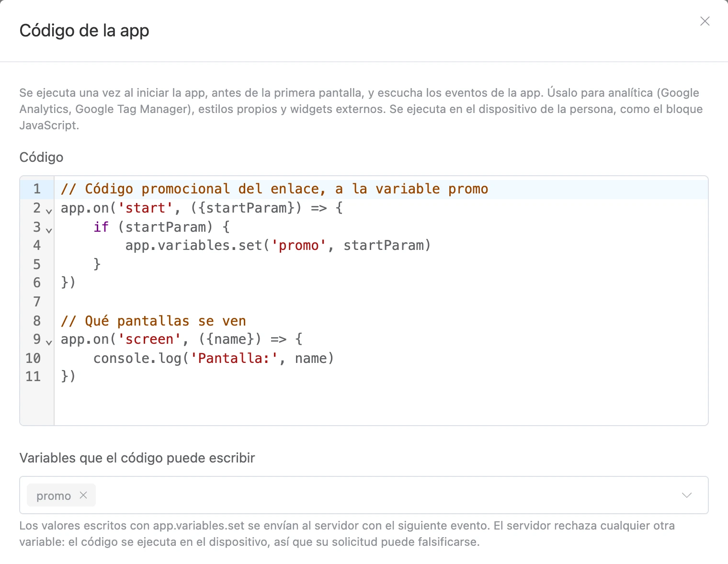The height and width of the screenshot is (564, 728).
Task: Collapse the if block on line 3
Action: (49, 230)
